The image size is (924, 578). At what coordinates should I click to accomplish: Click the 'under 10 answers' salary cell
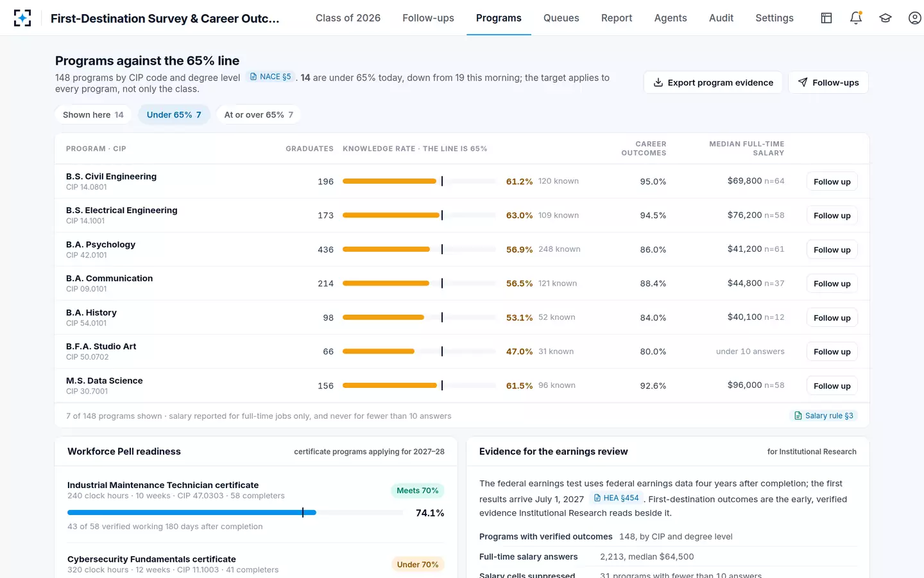[x=750, y=351]
